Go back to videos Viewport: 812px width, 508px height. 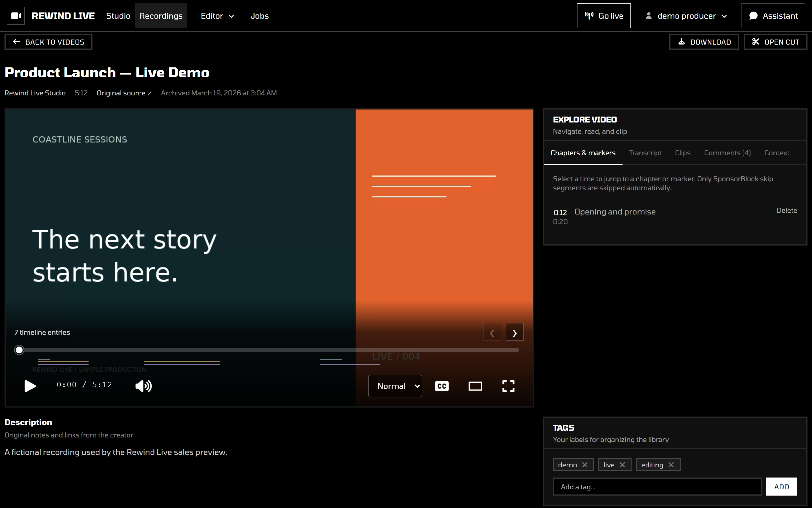[48, 42]
